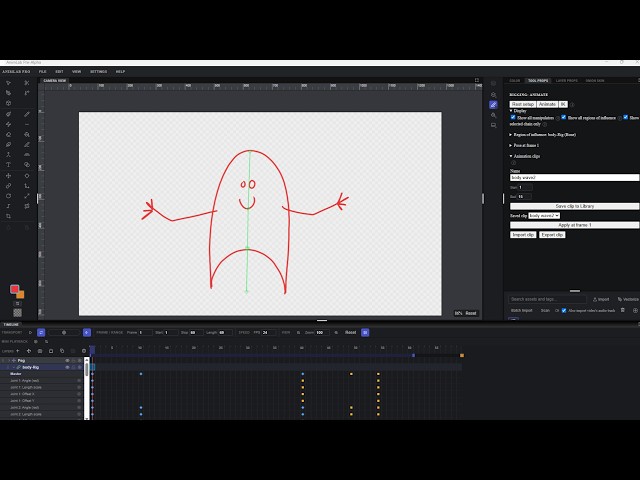This screenshot has width=640, height=480.
Task: Open the Saved clip dropdown
Action: [x=544, y=216]
